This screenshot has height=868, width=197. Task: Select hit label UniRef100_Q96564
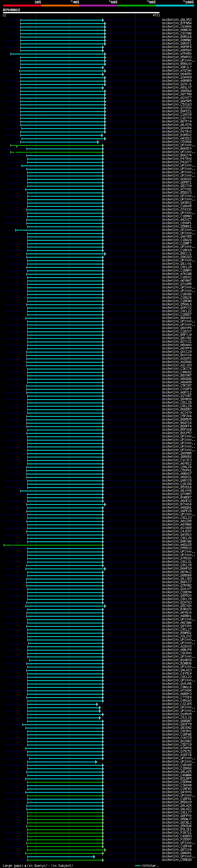(177, 91)
